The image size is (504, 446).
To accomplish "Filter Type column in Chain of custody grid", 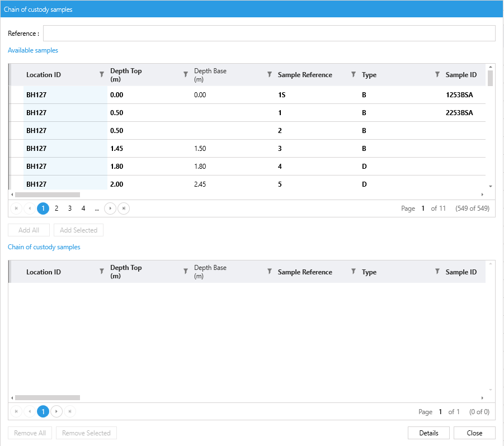I will point(437,272).
